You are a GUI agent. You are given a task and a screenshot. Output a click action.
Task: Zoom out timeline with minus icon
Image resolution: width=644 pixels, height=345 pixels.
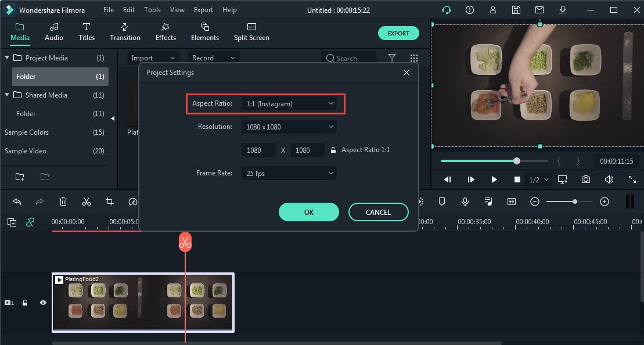535,201
